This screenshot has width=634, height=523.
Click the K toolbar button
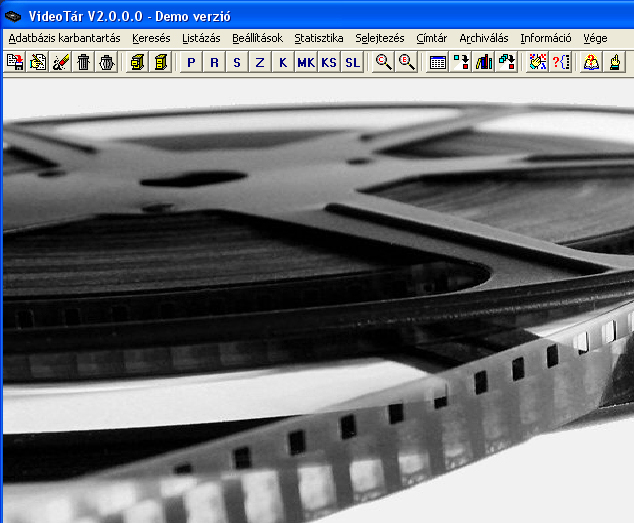coord(283,62)
